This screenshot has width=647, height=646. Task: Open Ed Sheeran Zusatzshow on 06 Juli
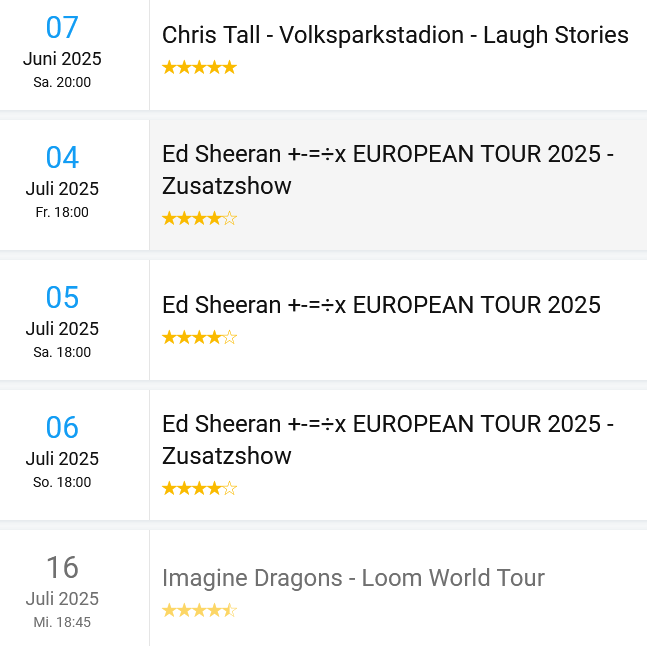click(x=388, y=440)
